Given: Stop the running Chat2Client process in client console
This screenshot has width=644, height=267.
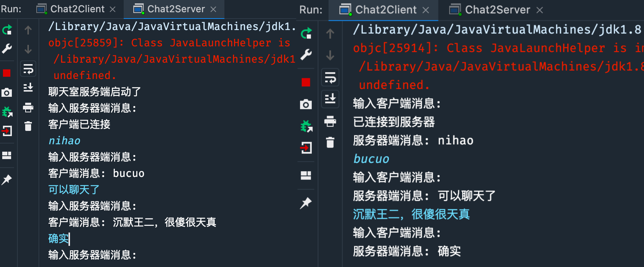Looking at the screenshot, I should point(306,82).
